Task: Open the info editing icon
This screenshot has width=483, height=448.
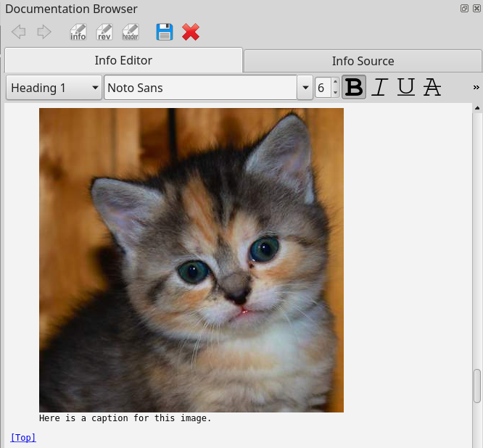Action: point(78,32)
